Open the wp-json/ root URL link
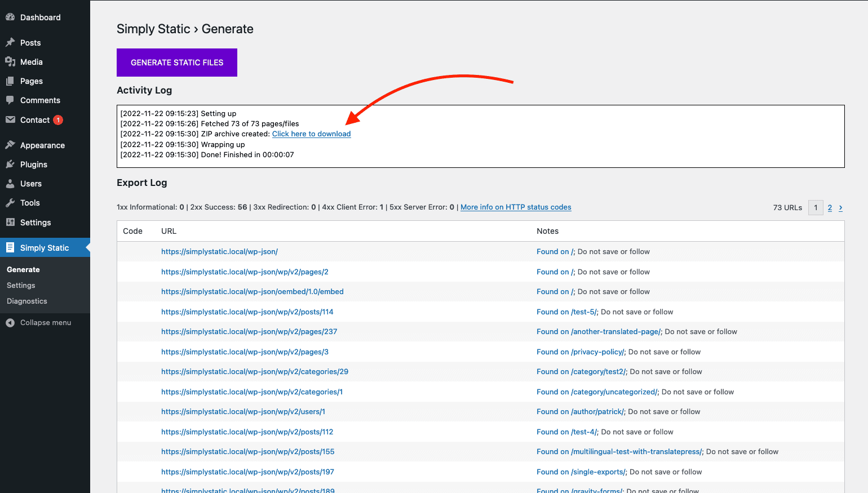Image resolution: width=868 pixels, height=493 pixels. tap(219, 252)
